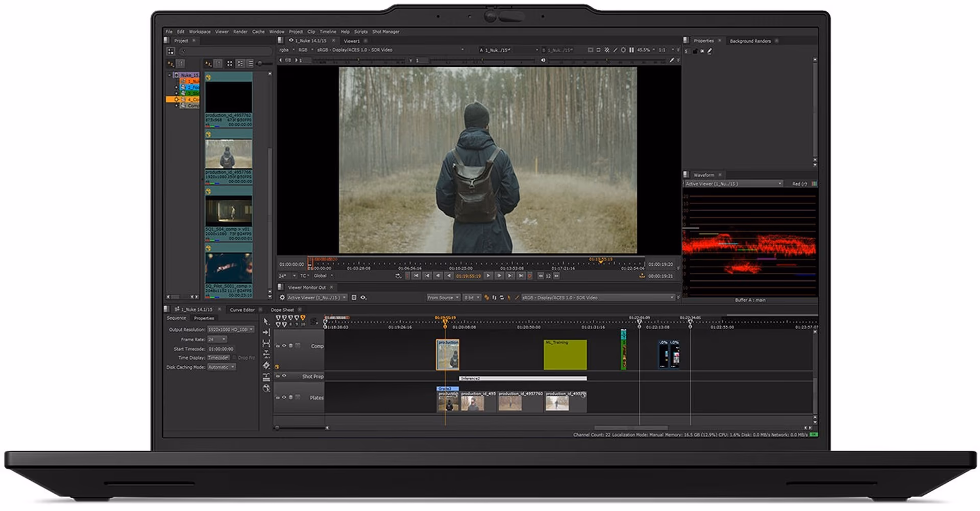Open the Background Renders tab

click(x=750, y=41)
